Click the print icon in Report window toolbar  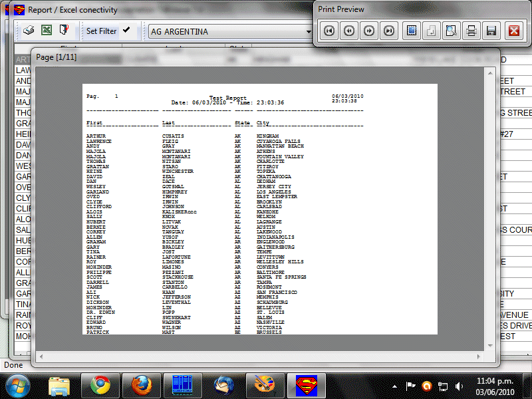[x=29, y=31]
